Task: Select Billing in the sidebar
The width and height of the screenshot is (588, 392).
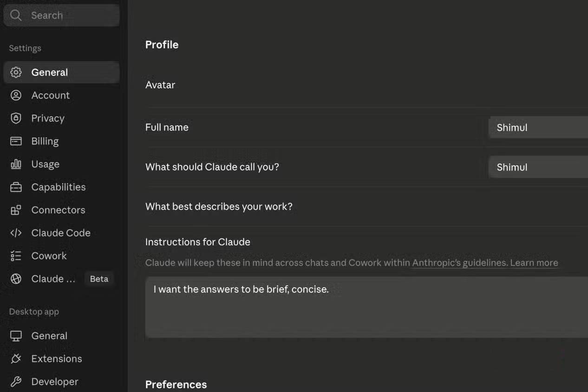Action: [61, 141]
